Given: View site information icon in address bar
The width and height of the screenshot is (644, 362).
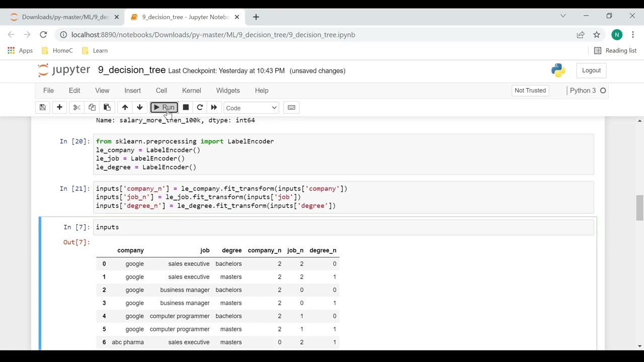Looking at the screenshot, I should pos(63,35).
